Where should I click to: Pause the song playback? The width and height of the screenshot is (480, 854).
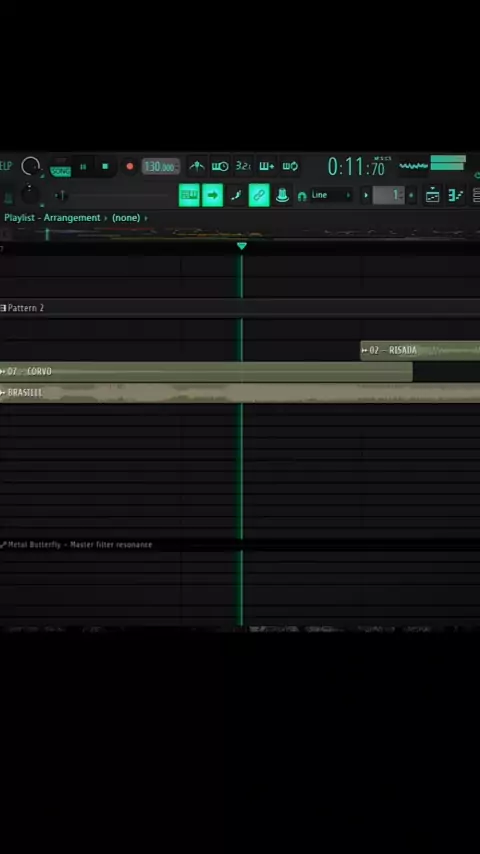pos(83,167)
